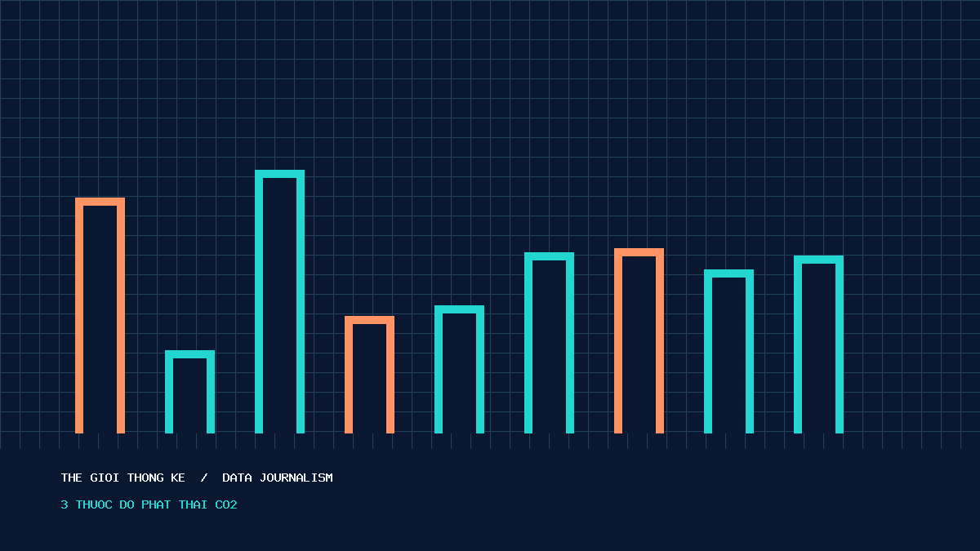Click the word 'DATA' in the header
980x551 pixels.
tap(237, 478)
